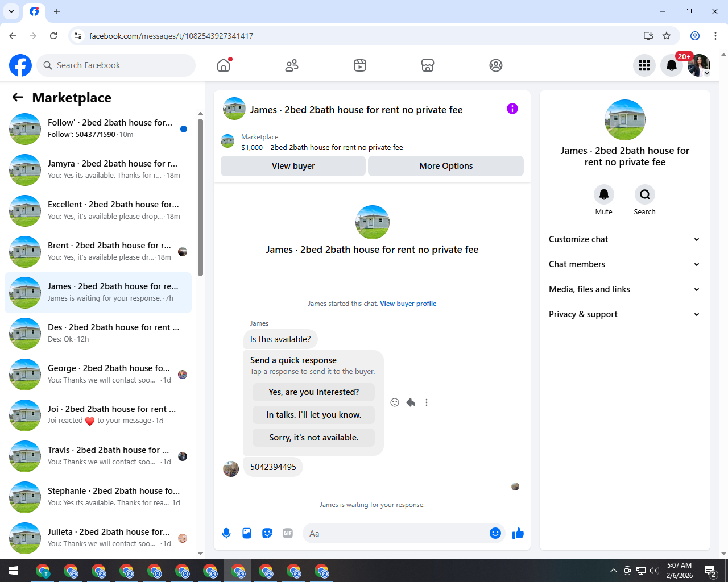The width and height of the screenshot is (728, 582).
Task: Click the voice clip microphone icon
Action: [226, 533]
